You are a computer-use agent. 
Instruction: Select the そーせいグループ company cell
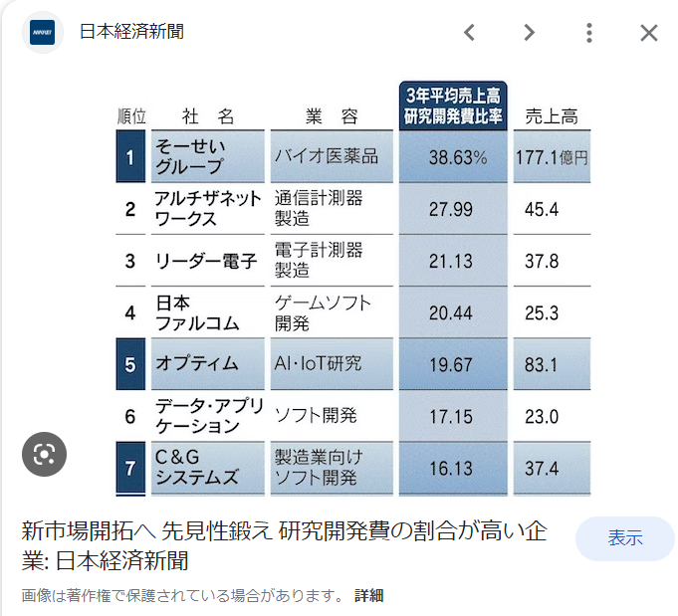click(x=207, y=156)
